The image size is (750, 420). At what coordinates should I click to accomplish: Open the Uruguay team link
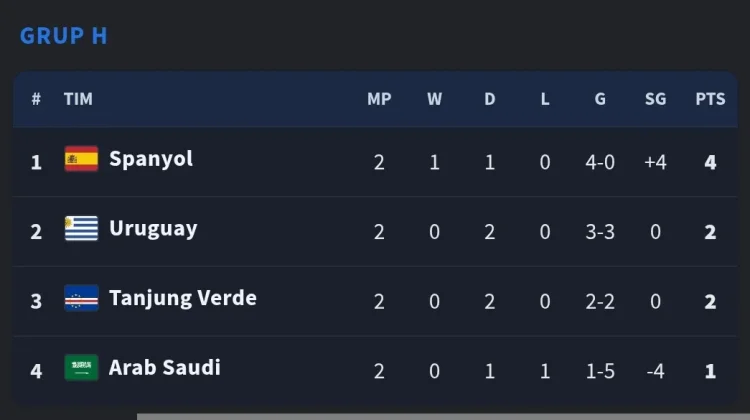coord(153,229)
